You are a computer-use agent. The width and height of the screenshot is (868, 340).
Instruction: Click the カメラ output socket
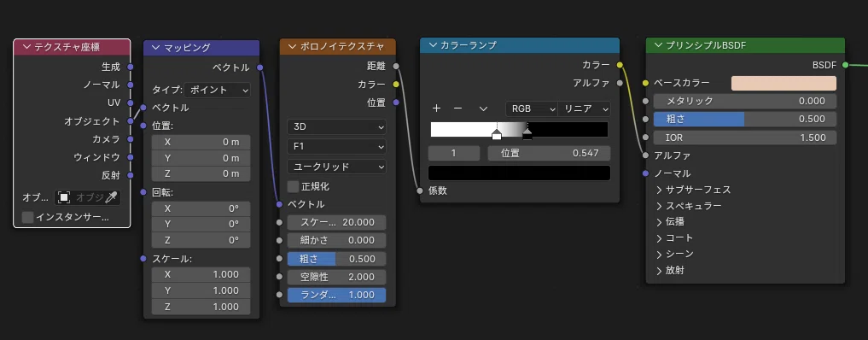[131, 139]
